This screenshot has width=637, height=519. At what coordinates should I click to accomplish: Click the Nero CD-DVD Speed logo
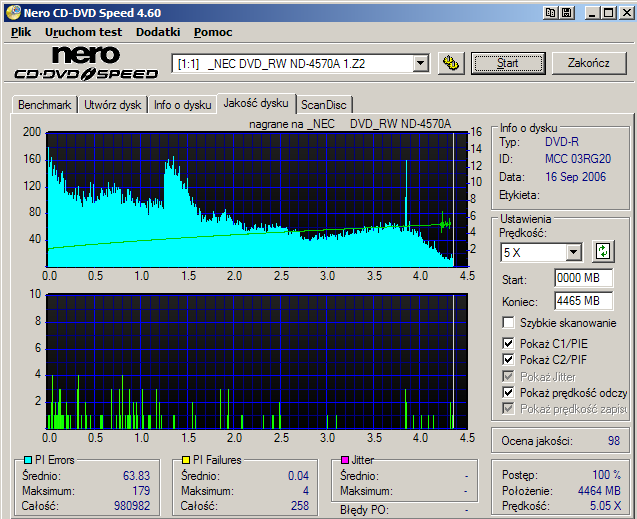pos(86,63)
